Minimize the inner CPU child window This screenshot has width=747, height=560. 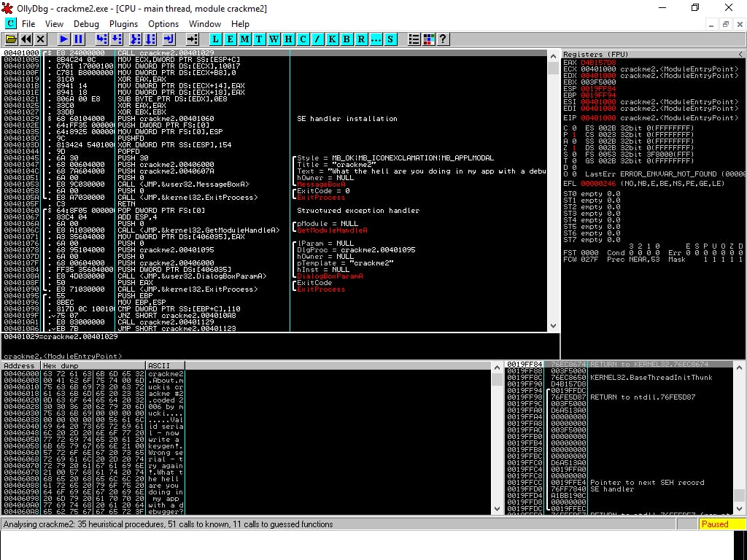coord(711,24)
